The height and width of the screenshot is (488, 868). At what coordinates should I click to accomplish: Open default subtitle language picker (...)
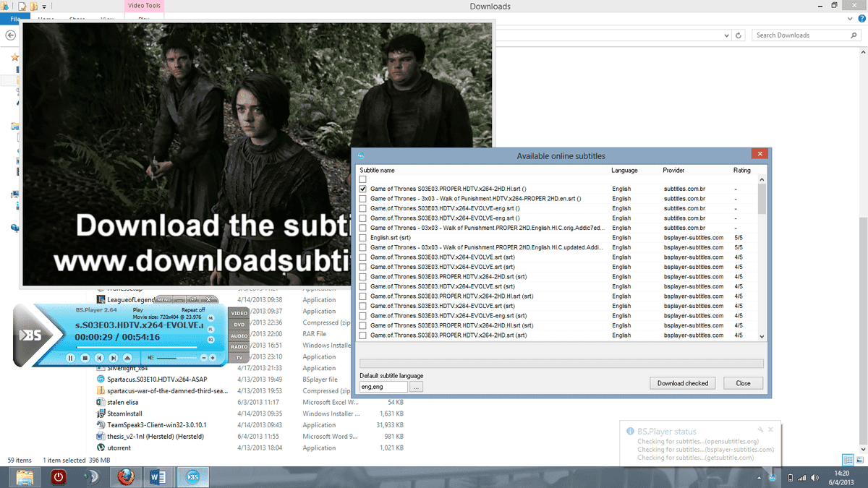[x=417, y=387]
